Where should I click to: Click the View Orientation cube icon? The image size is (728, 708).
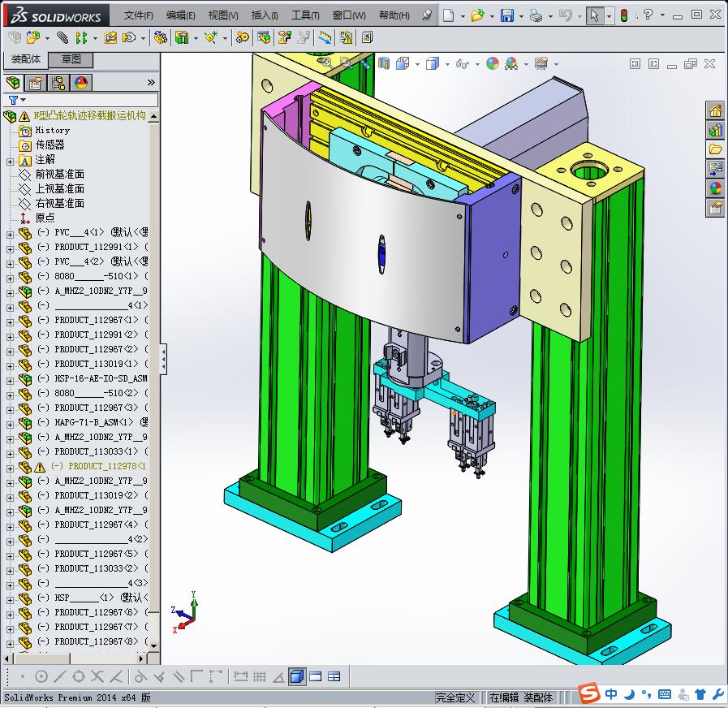[402, 63]
